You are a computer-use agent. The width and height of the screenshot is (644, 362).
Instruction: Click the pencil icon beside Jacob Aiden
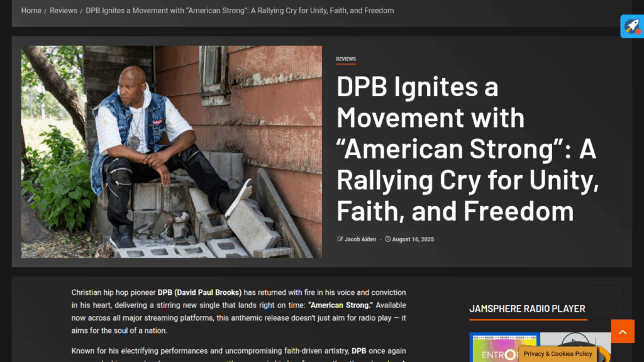tap(340, 239)
